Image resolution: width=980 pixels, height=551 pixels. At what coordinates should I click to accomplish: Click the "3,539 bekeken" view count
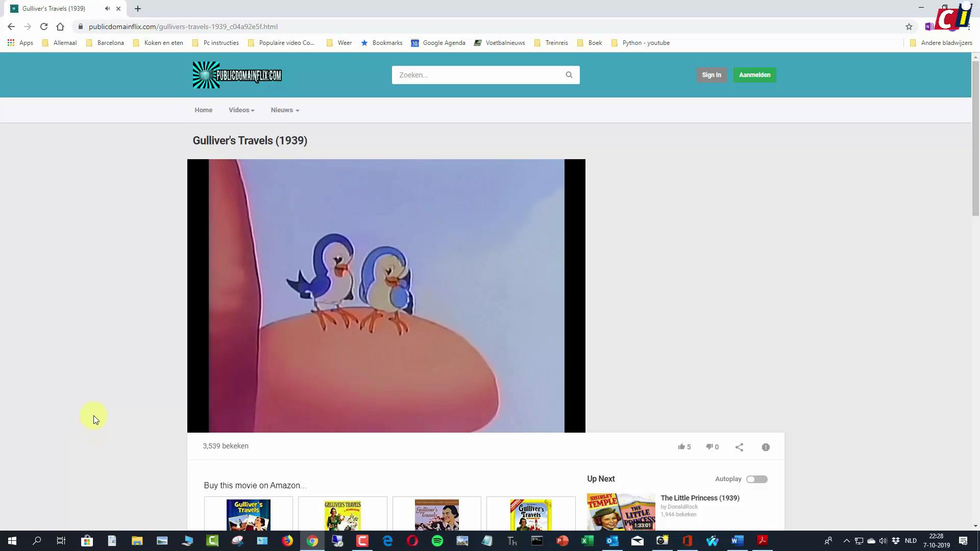tap(226, 446)
